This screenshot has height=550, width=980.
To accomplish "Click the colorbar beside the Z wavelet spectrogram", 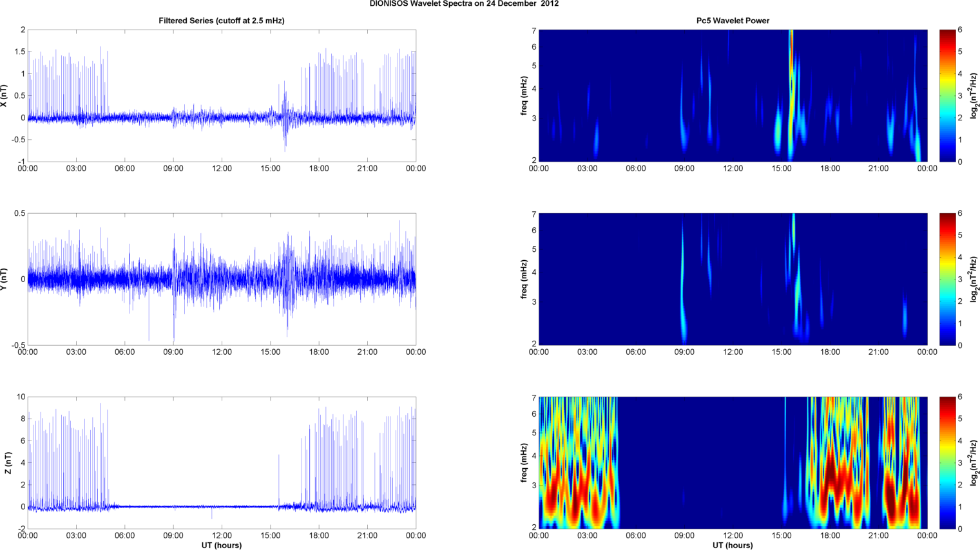I will pyautogui.click(x=947, y=463).
